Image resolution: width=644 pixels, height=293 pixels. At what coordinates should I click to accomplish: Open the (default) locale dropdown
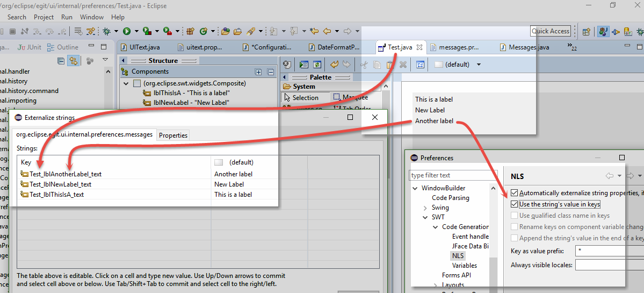(x=479, y=65)
